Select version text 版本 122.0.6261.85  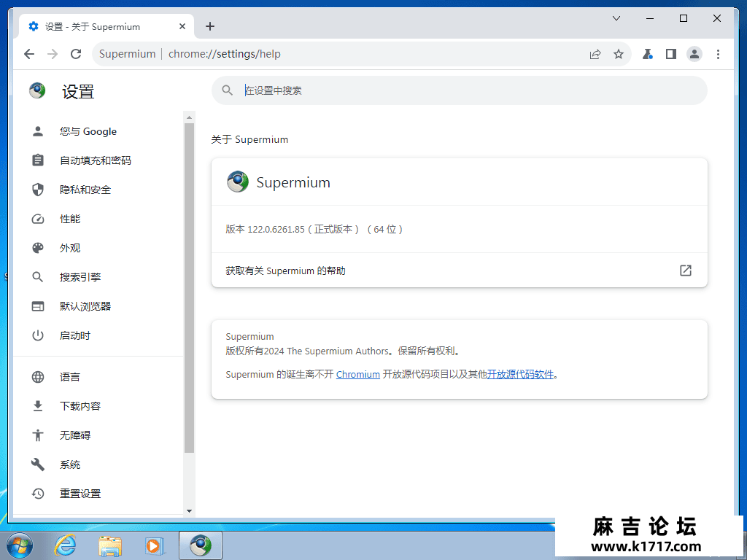tap(265, 229)
